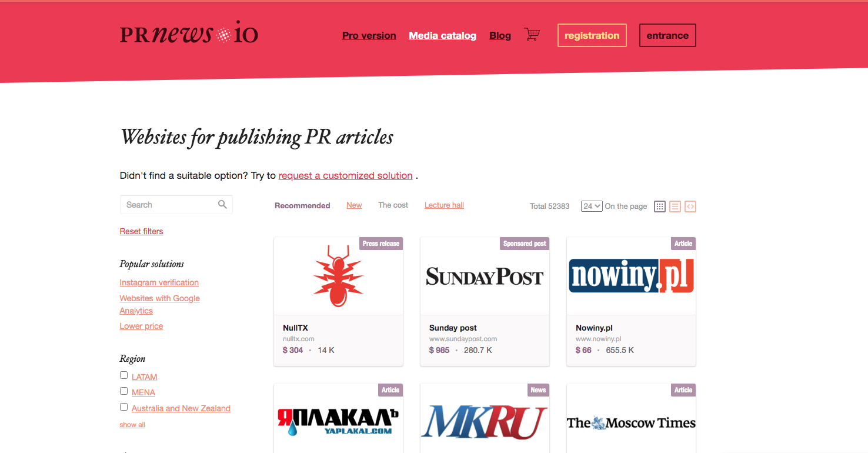
Task: Click the nowiny.pl logo image
Action: coord(631,275)
